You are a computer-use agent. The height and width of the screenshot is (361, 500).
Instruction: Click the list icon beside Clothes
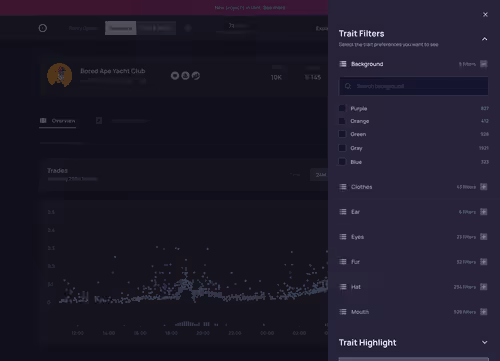pos(343,187)
